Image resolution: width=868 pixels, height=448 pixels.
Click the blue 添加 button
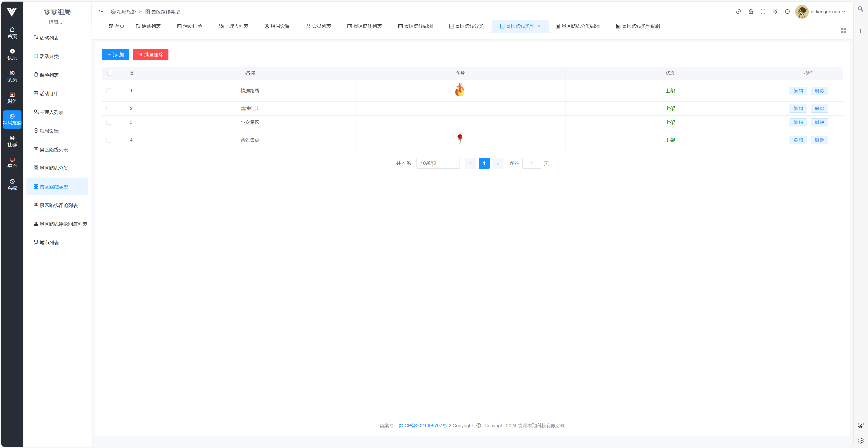(115, 54)
